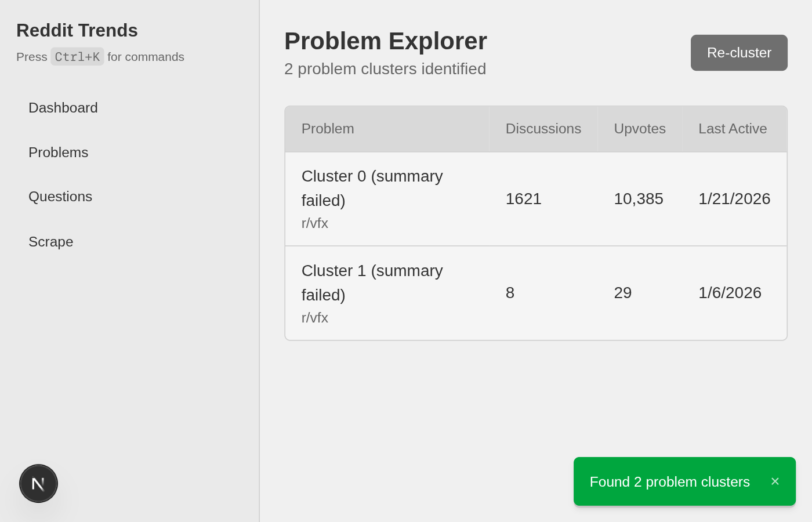Click the 1/6/2026 date for Cluster 1
This screenshot has width=812, height=522.
(x=730, y=293)
